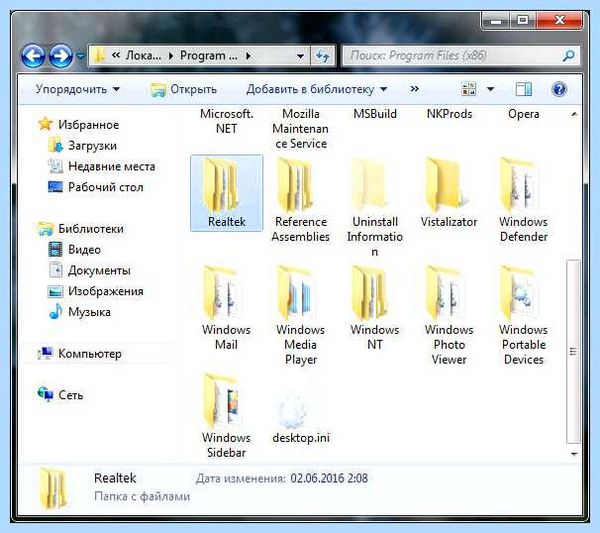Expand the view options dropdown arrow
This screenshot has height=533, width=600.
pyautogui.click(x=490, y=89)
